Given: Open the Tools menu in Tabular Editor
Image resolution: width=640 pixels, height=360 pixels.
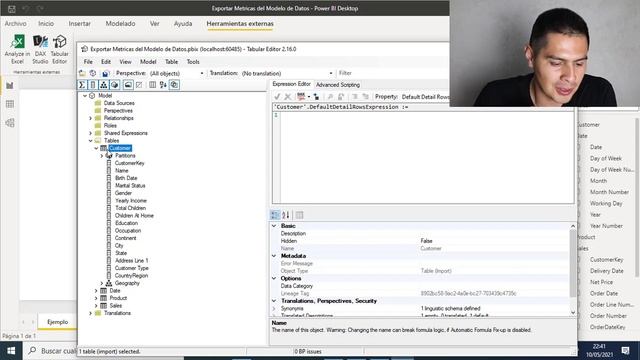Looking at the screenshot, I should click(193, 62).
